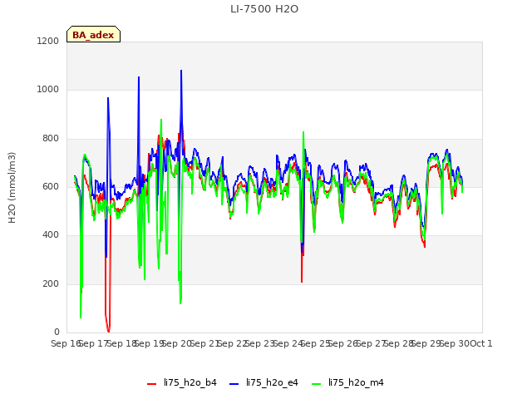The image size is (532, 399).
Task: Click the BA_adex label box
Action: point(93,34)
